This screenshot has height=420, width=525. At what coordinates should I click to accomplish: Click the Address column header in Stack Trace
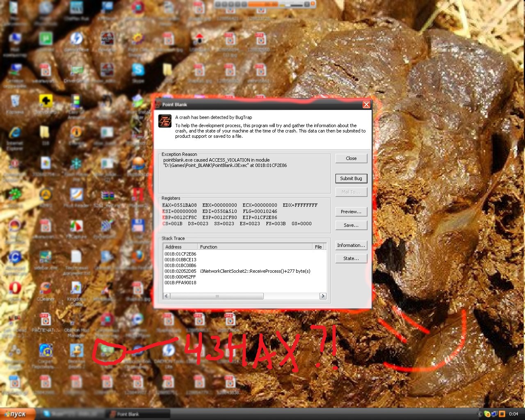pyautogui.click(x=180, y=247)
